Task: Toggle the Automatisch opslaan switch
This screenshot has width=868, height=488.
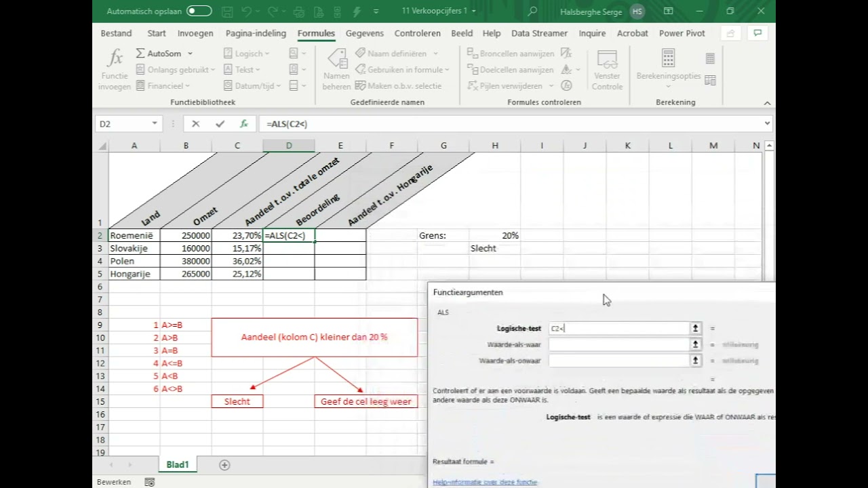Action: click(199, 12)
